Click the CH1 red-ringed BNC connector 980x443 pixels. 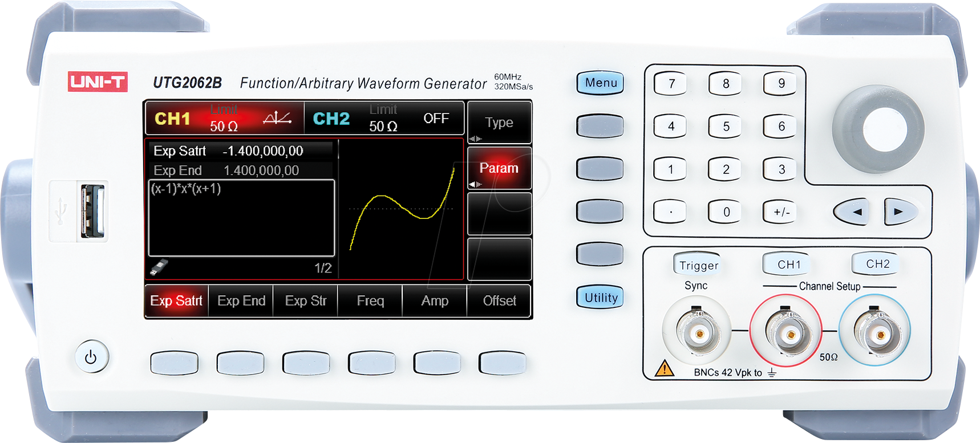pos(786,331)
